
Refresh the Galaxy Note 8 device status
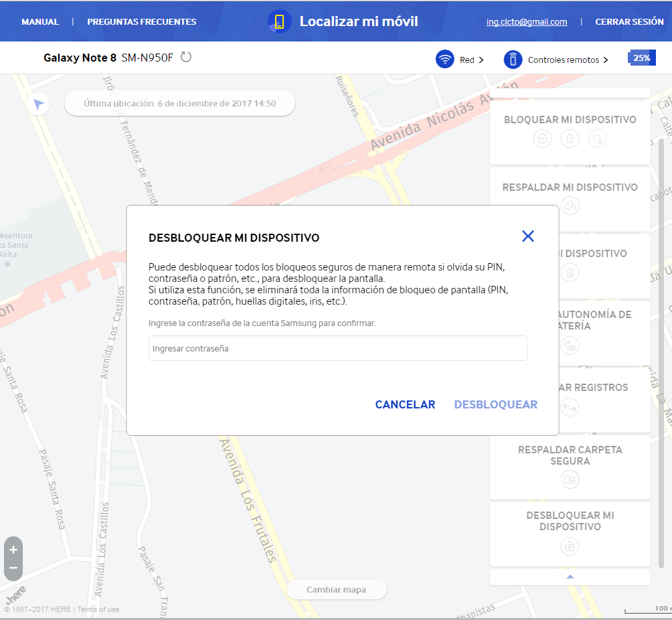pyautogui.click(x=185, y=57)
